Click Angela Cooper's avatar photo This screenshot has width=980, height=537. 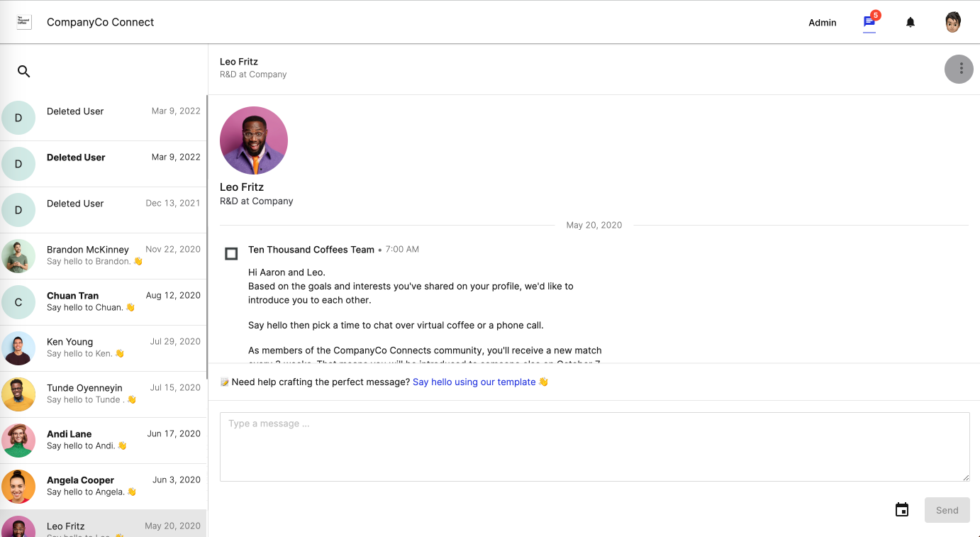(18, 487)
